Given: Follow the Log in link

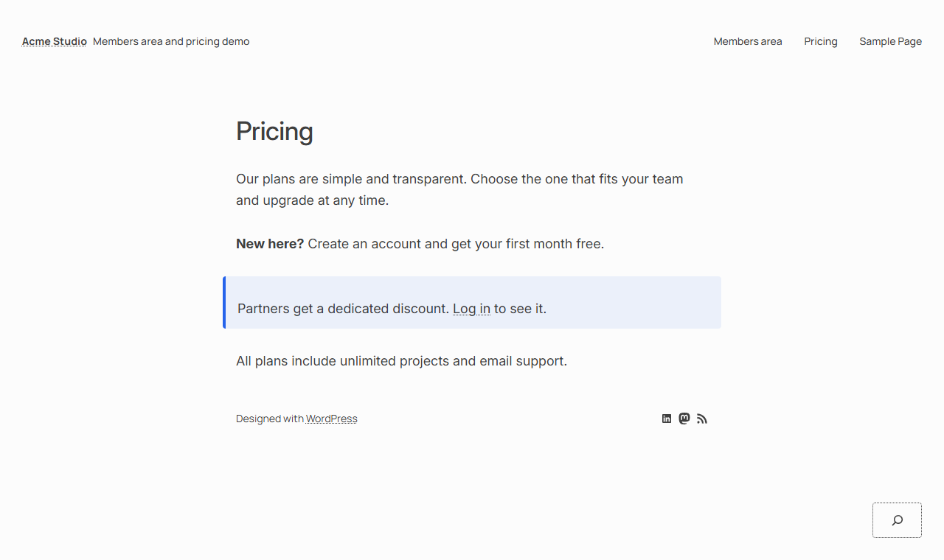Looking at the screenshot, I should click(x=471, y=309).
